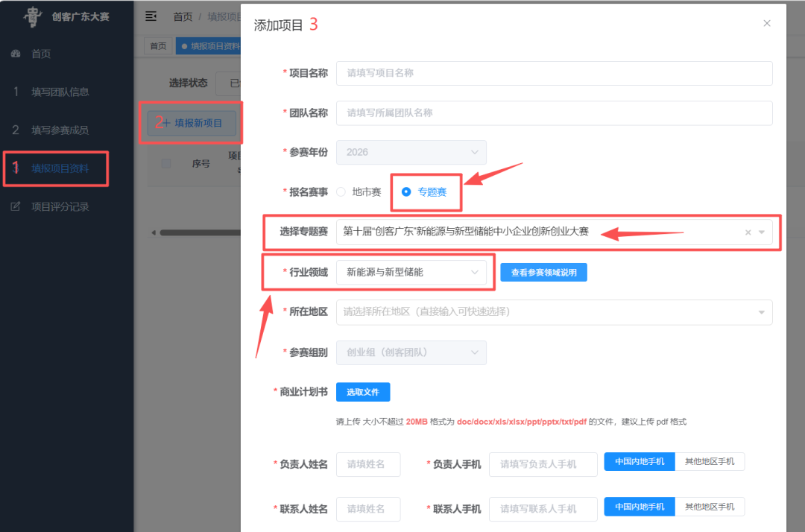Clear the selected 专题赛 with the x icon
This screenshot has width=805, height=532.
click(x=748, y=232)
